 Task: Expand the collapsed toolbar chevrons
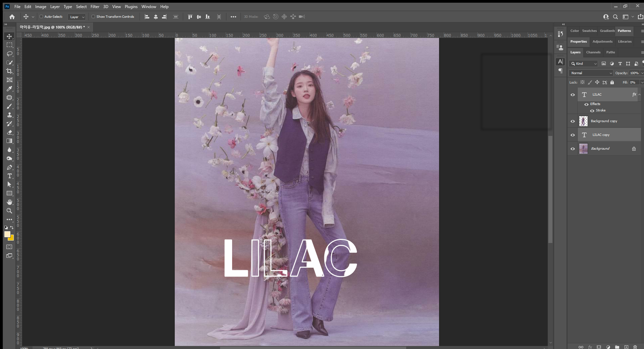5,24
